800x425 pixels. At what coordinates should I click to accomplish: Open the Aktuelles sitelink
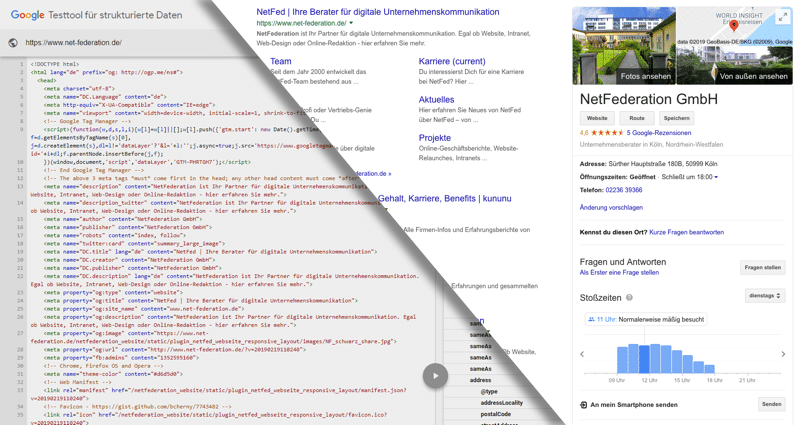(x=436, y=99)
